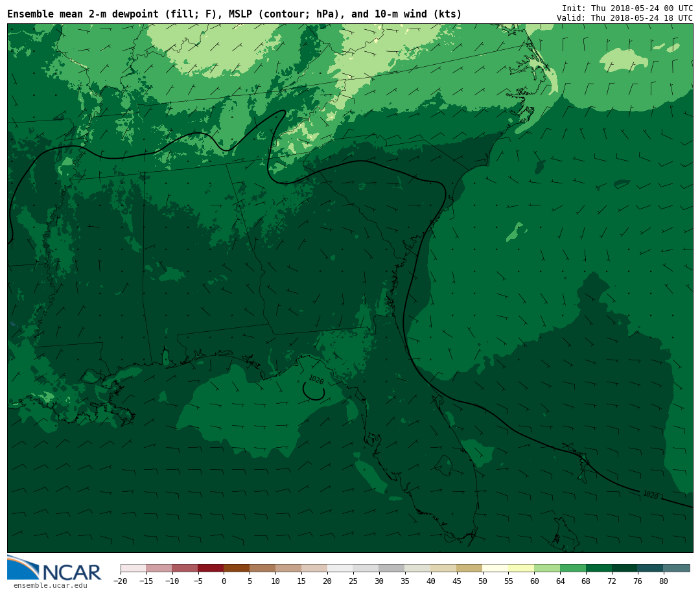700x593 pixels.
Task: Pick the light pink swatch between -20 and -15
Action: click(133, 568)
